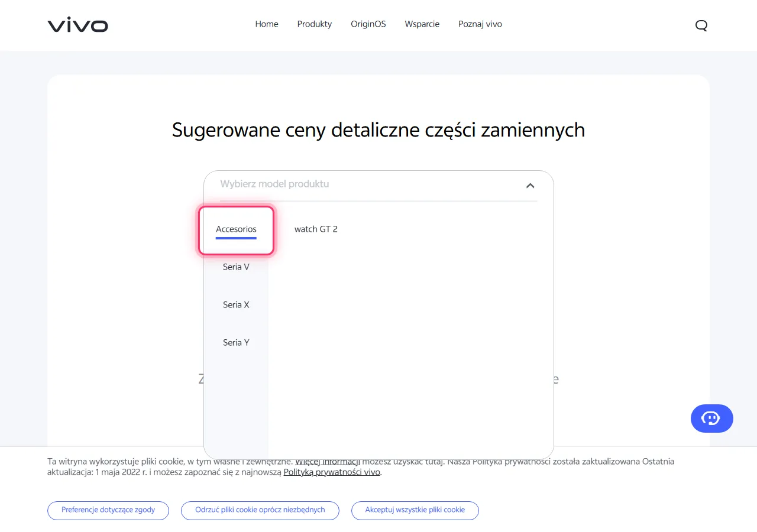The width and height of the screenshot is (757, 532).
Task: Select the Accesorios category tab
Action: tap(236, 229)
